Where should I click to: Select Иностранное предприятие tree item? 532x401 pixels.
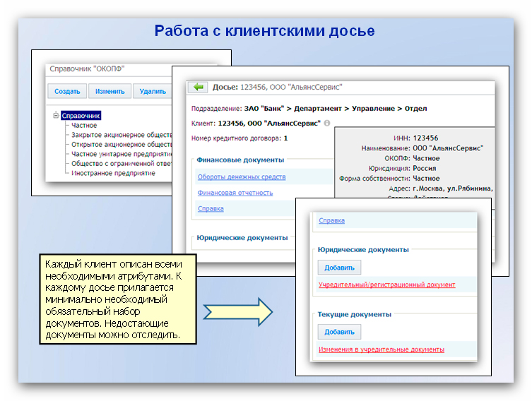pos(113,173)
